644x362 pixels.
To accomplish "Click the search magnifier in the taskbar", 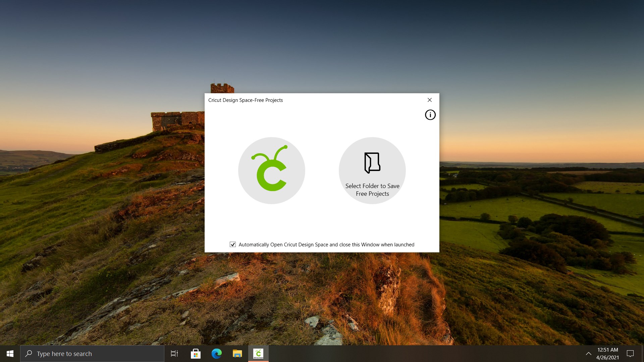I will point(29,354).
